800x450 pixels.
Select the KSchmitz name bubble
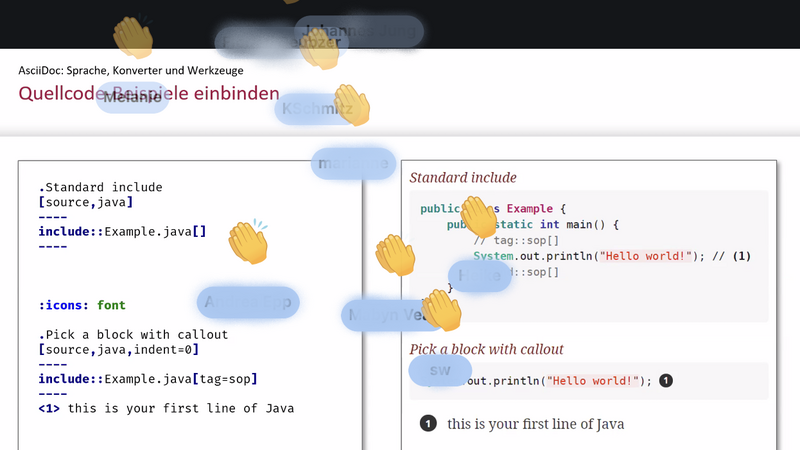pyautogui.click(x=317, y=109)
